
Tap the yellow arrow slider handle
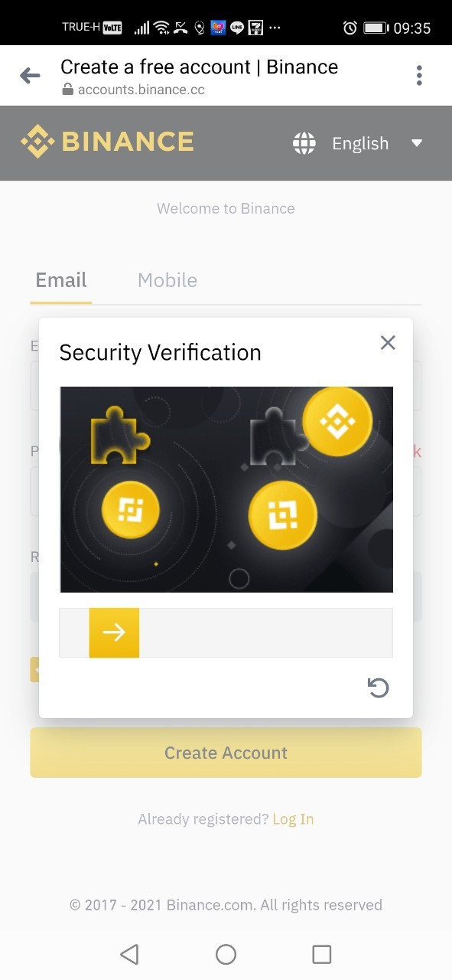point(114,632)
